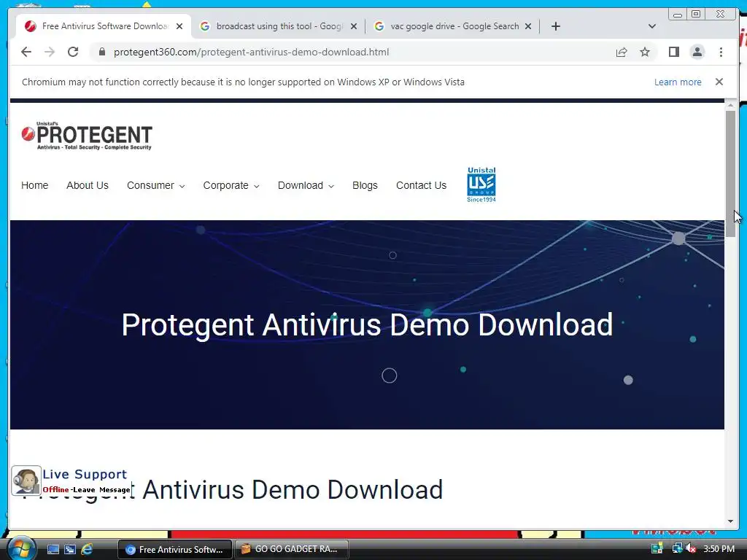Screen dimensions: 747x560
Task: Select the Free Antivirus Software Download tab
Action: tap(104, 26)
